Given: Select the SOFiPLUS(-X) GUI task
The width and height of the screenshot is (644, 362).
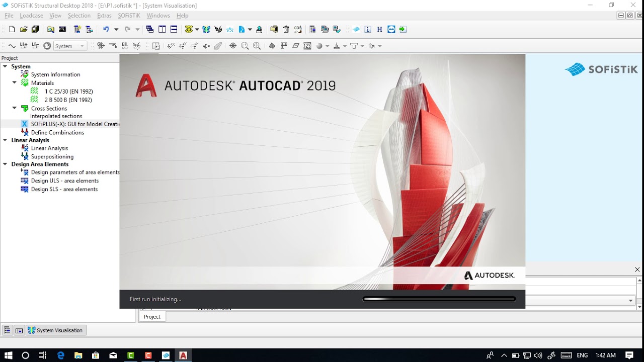Looking at the screenshot, I should [x=75, y=124].
